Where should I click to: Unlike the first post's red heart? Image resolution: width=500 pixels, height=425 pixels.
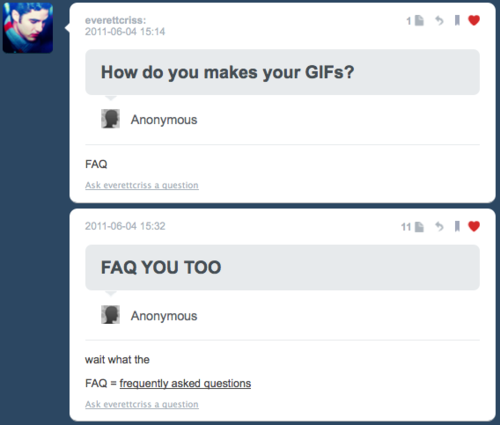[474, 20]
